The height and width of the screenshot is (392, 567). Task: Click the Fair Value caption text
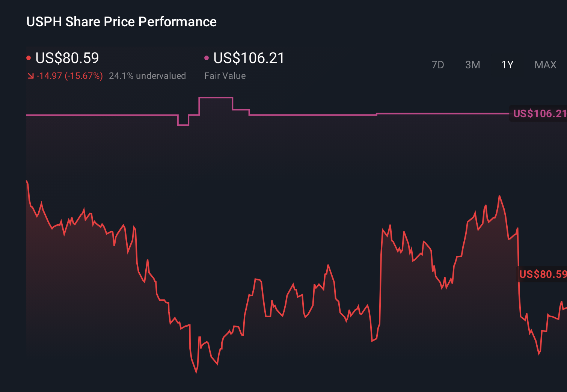point(225,76)
